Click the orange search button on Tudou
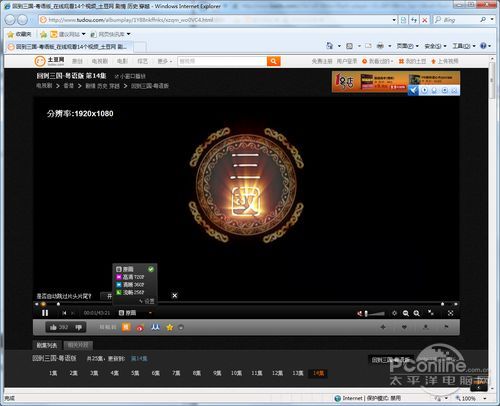Viewport: 500px width, 406px height. pos(273,61)
